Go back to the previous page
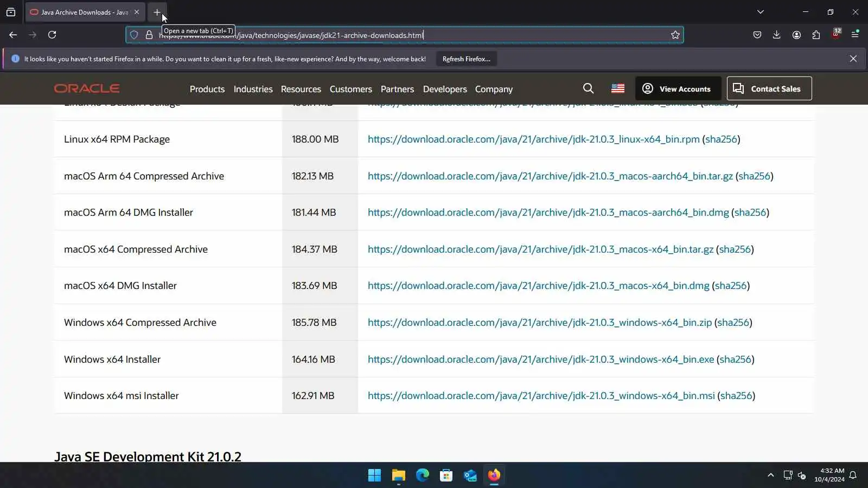The image size is (868, 488). pos(13,35)
